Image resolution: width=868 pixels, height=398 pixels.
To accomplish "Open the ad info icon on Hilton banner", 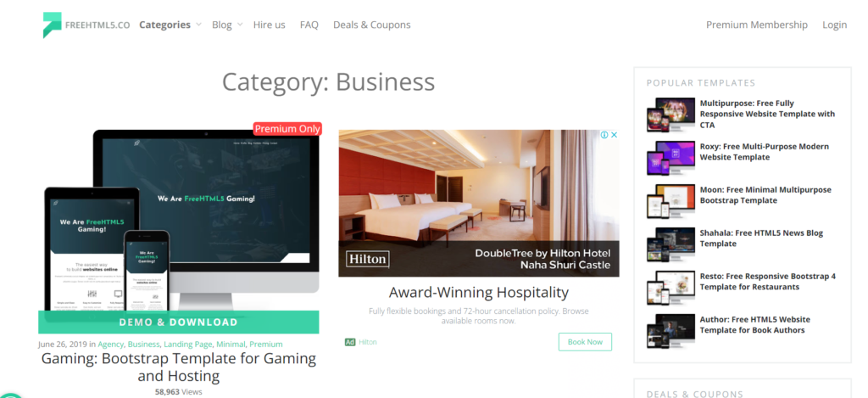I will click(604, 135).
